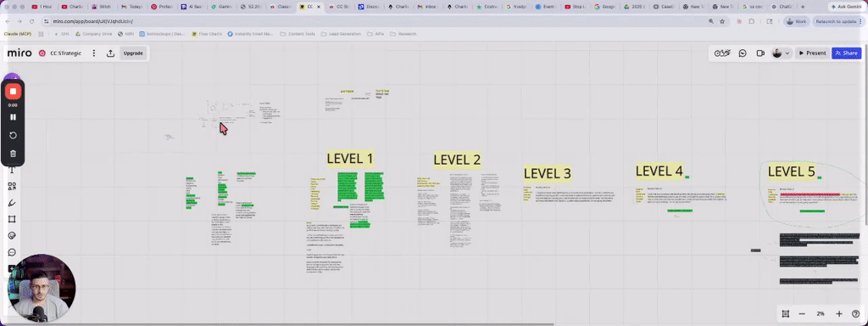This screenshot has width=868, height=326.
Task: Fit the board to screen icon
Action: pos(785,314)
